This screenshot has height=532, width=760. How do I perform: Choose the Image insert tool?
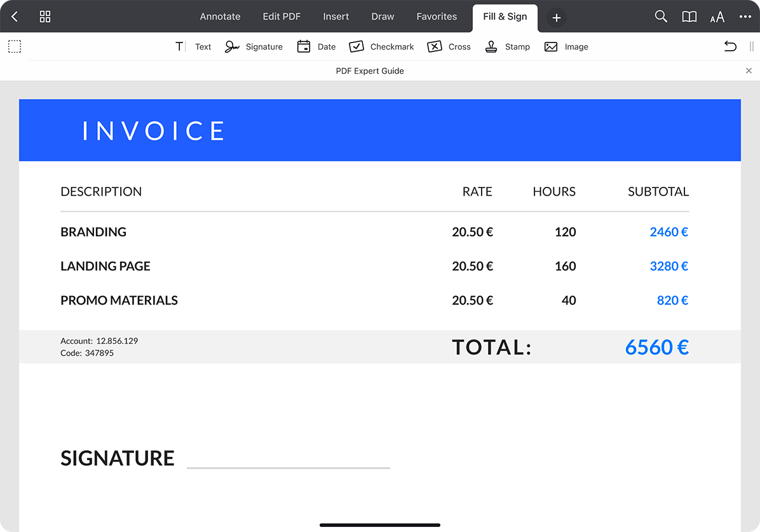click(x=566, y=46)
